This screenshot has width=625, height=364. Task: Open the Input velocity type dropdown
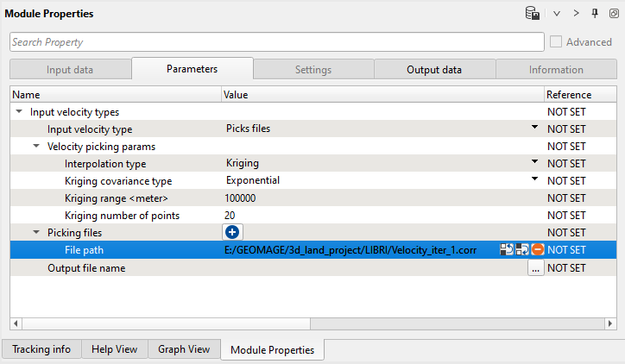click(534, 128)
